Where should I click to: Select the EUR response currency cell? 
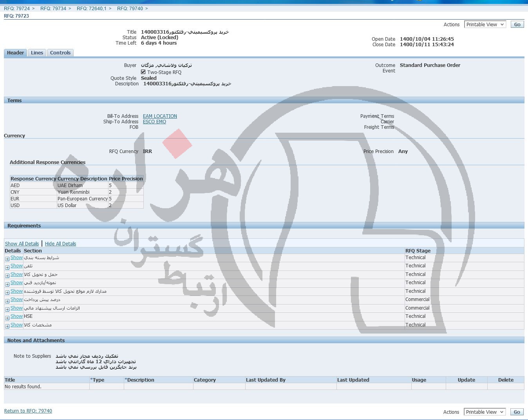pyautogui.click(x=33, y=199)
